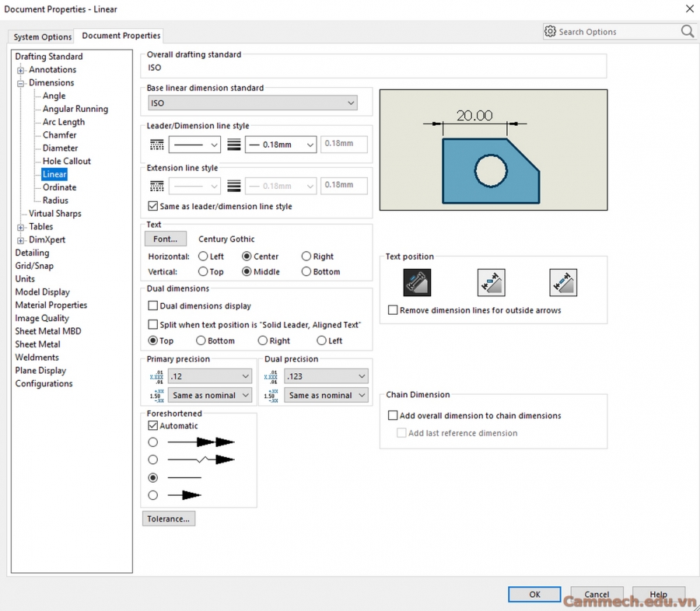Expand the Annotations tree node
Image resolution: width=700 pixels, height=611 pixels.
[20, 71]
